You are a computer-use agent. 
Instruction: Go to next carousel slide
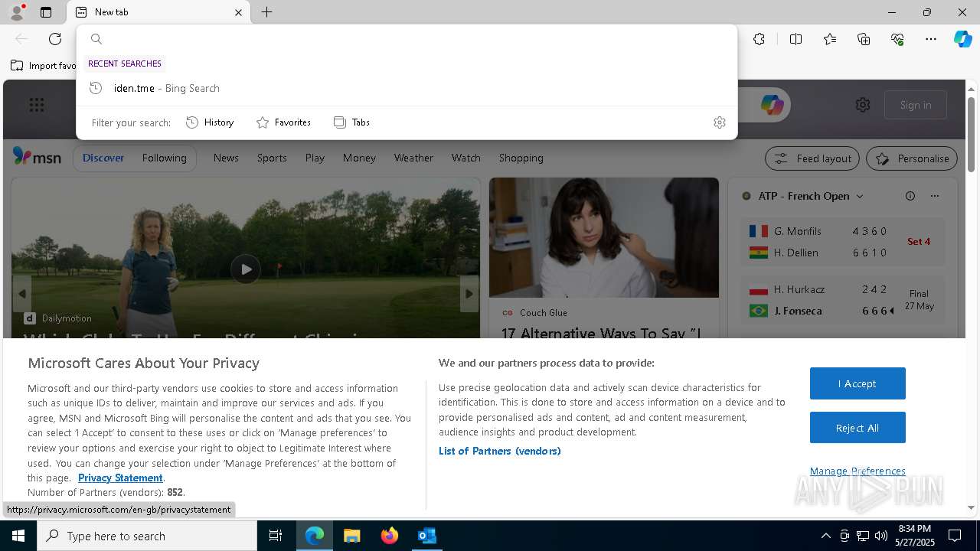[x=469, y=294]
